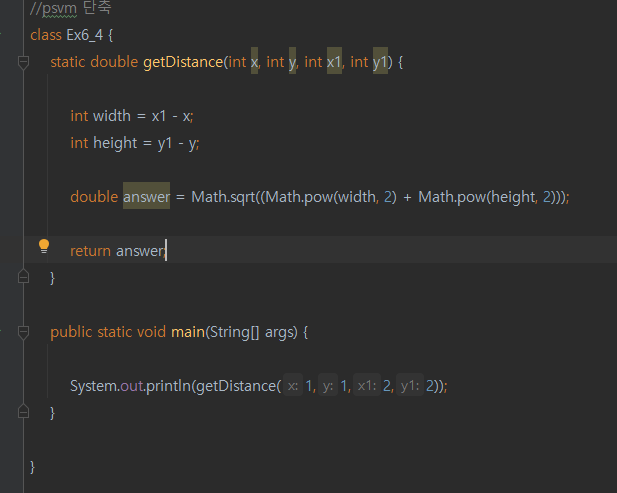617x493 pixels.
Task: Click the 'x:' parameter inlay hint
Action: (293, 386)
